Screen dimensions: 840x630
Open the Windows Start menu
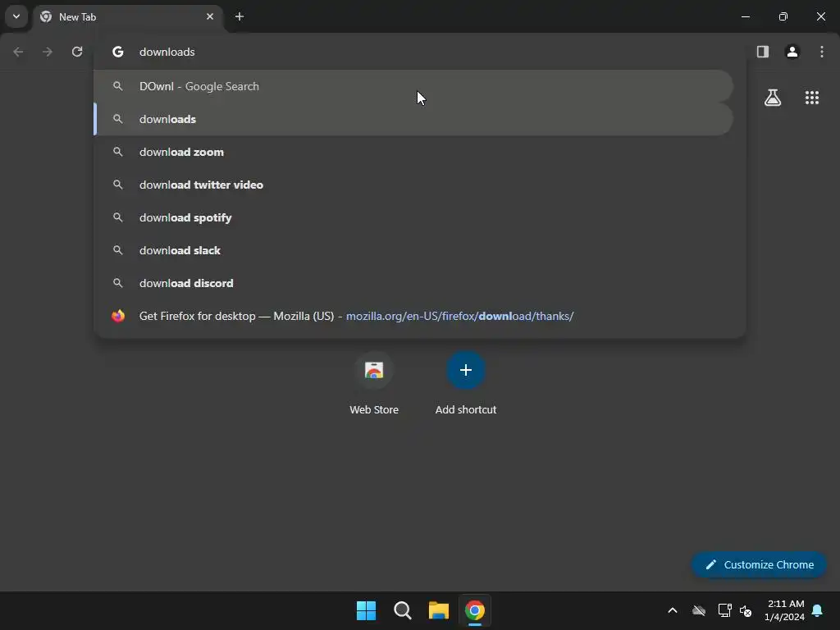(367, 610)
